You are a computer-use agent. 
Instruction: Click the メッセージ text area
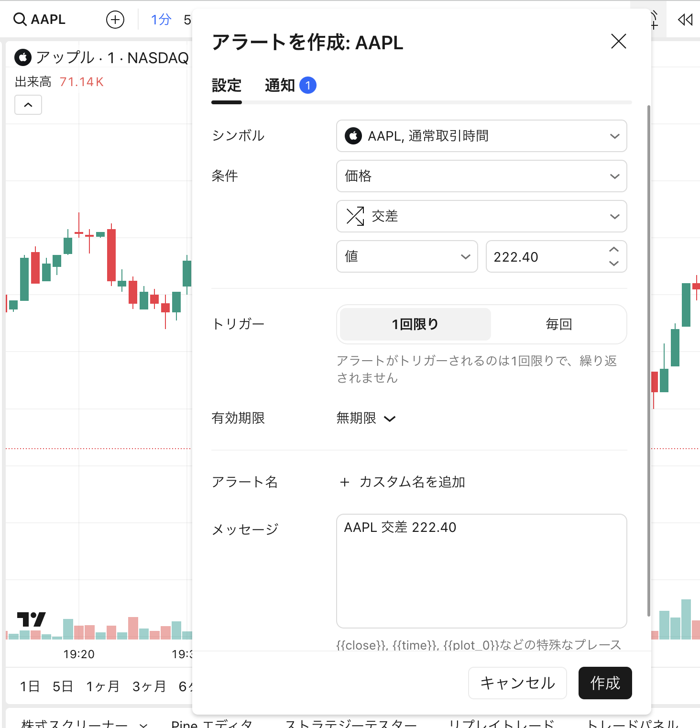tap(481, 571)
